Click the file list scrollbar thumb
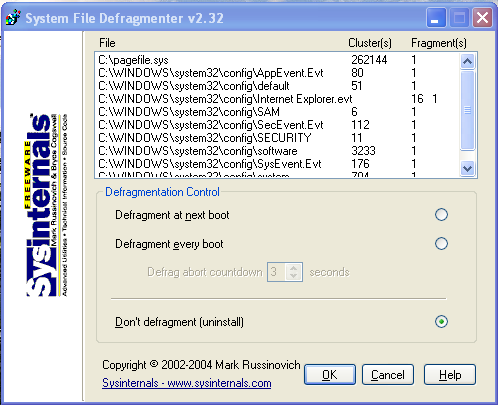498x405 pixels. 467,110
